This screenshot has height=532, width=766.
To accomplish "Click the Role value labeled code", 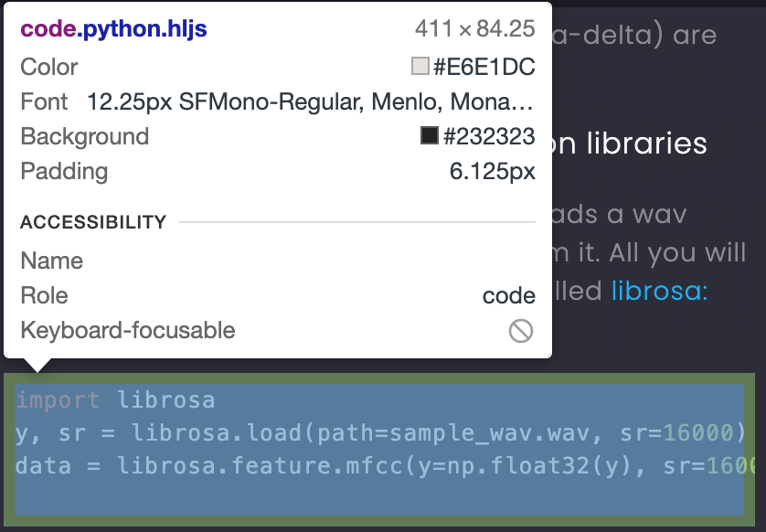I will pos(508,296).
